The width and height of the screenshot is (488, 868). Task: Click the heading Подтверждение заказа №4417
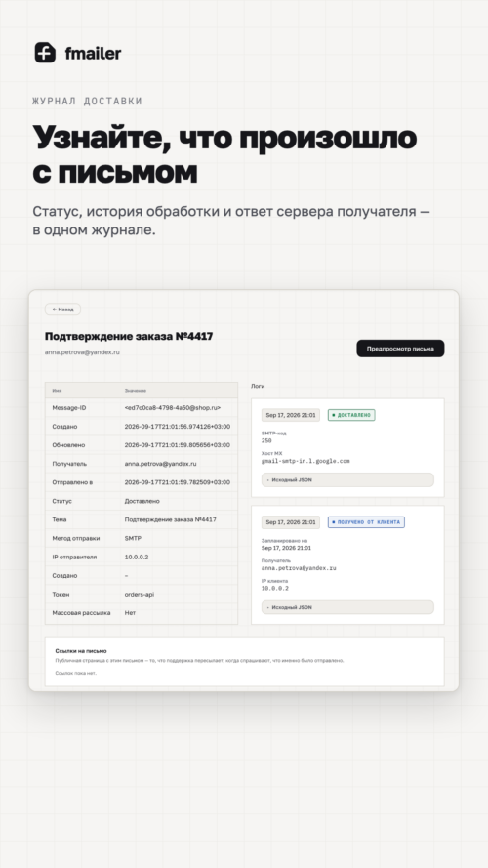tap(129, 336)
